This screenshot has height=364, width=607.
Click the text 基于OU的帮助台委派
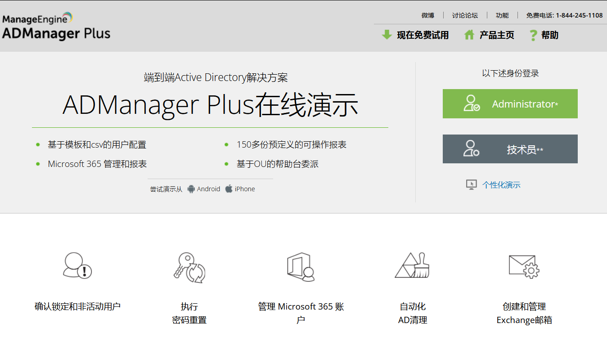click(278, 164)
